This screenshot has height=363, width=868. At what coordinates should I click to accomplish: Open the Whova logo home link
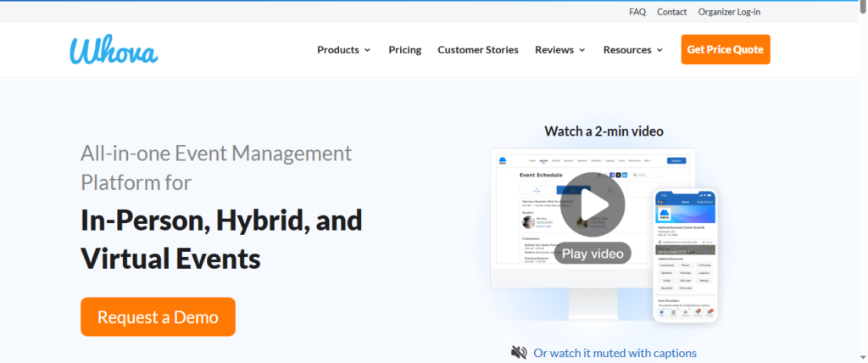point(114,50)
